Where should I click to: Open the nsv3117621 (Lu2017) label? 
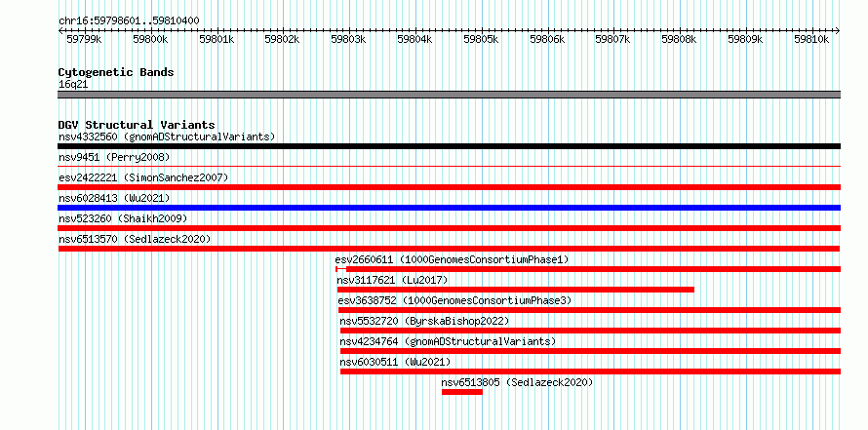tap(392, 280)
